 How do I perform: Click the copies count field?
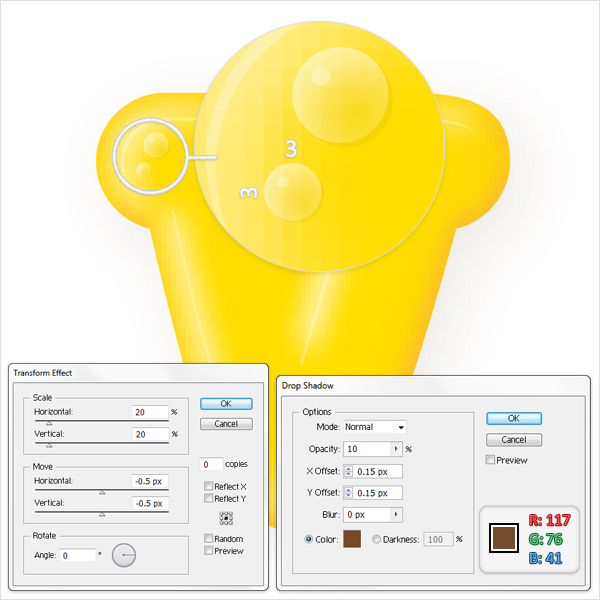click(211, 464)
